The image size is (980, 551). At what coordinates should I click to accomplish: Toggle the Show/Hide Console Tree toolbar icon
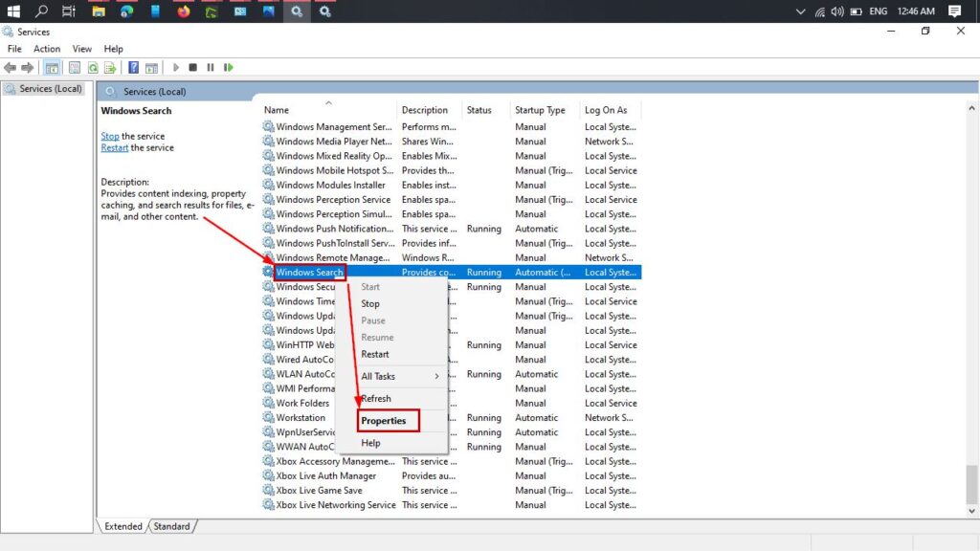52,68
